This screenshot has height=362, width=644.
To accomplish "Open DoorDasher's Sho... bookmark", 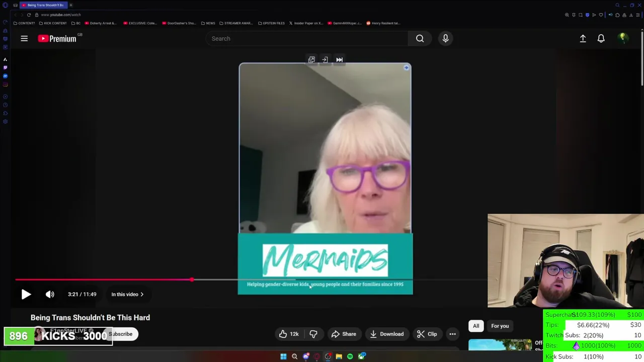I will click(x=179, y=23).
